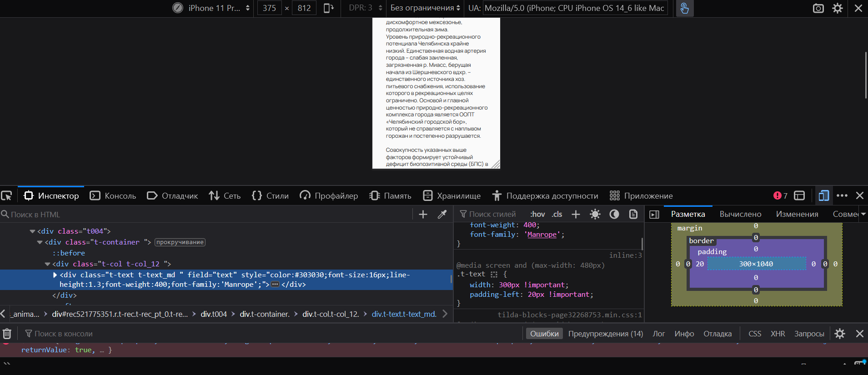The image size is (868, 375).
Task: Switch sidebar to Изменения tab
Action: point(797,214)
